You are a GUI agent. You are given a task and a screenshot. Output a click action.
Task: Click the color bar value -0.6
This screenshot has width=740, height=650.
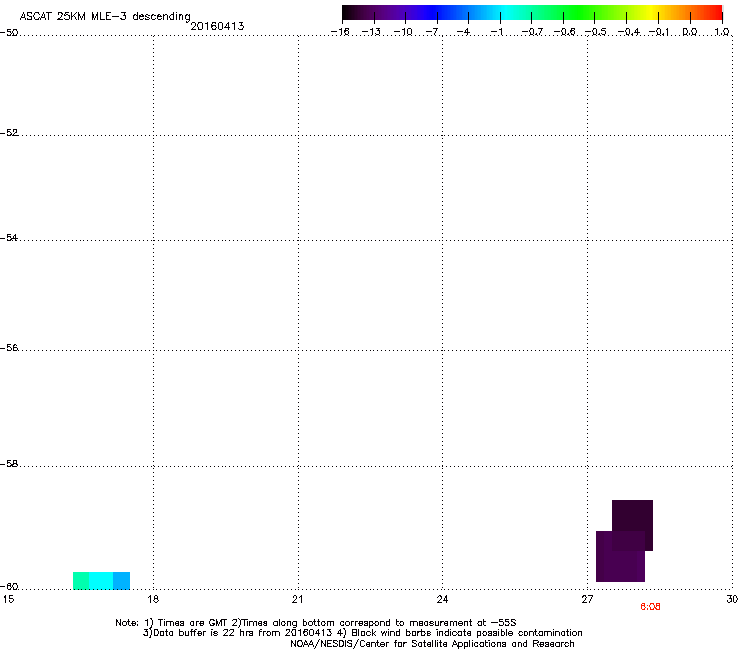click(564, 32)
